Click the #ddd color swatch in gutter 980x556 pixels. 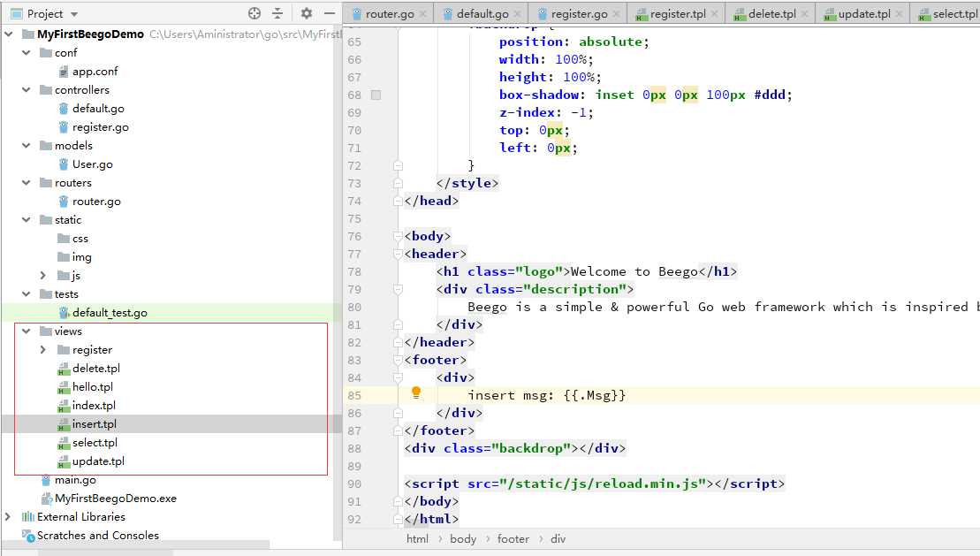click(x=376, y=95)
